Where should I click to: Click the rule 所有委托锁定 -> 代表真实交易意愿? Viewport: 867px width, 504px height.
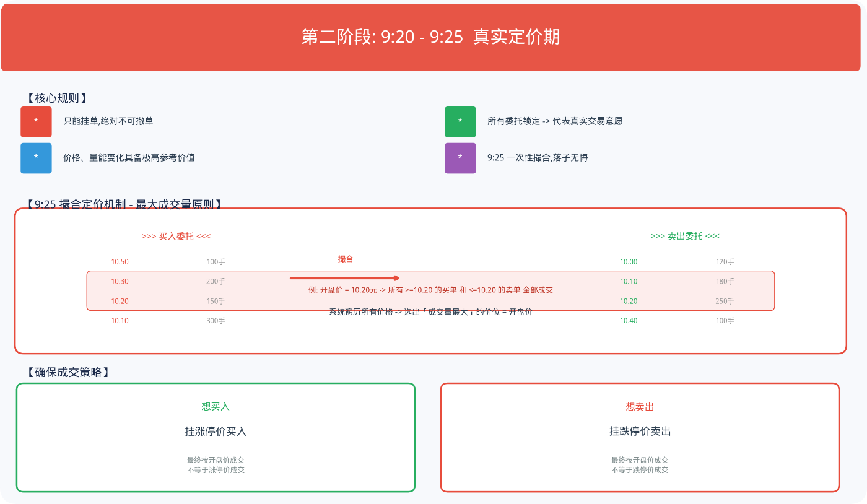point(555,121)
